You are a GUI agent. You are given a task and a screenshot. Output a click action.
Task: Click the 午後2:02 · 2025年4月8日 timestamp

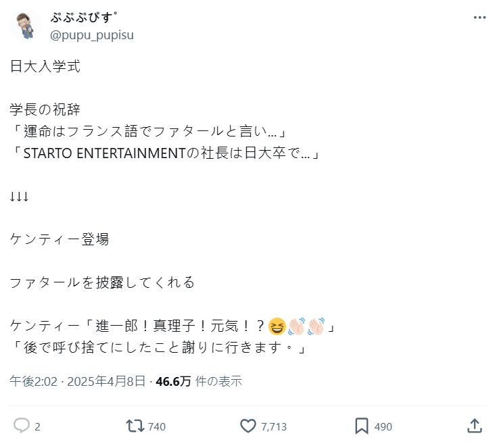77,381
